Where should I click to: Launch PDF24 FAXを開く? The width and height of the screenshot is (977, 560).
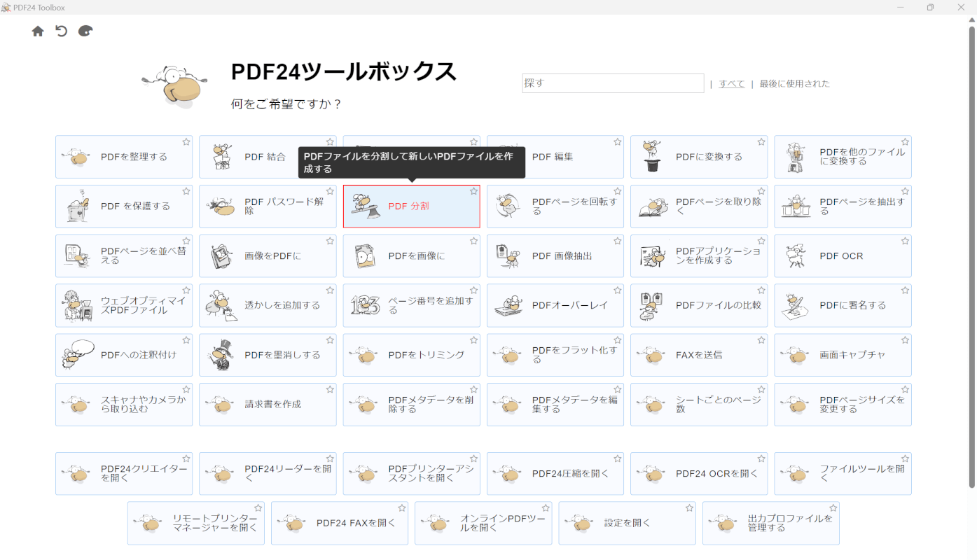click(340, 523)
